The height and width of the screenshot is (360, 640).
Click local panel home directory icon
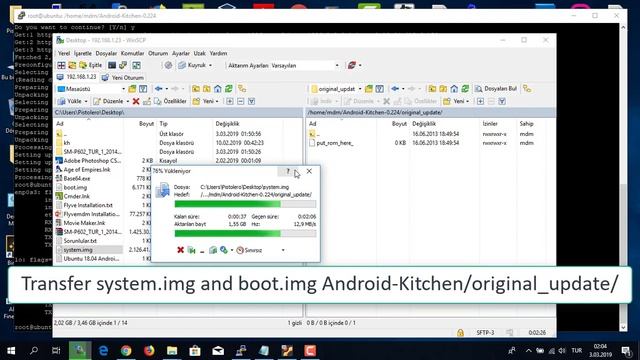coord(218,89)
